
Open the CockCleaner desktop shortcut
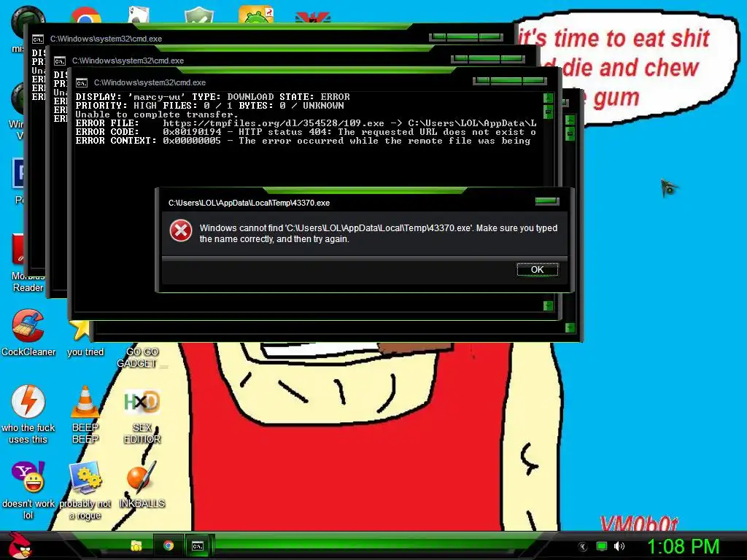pos(28,332)
